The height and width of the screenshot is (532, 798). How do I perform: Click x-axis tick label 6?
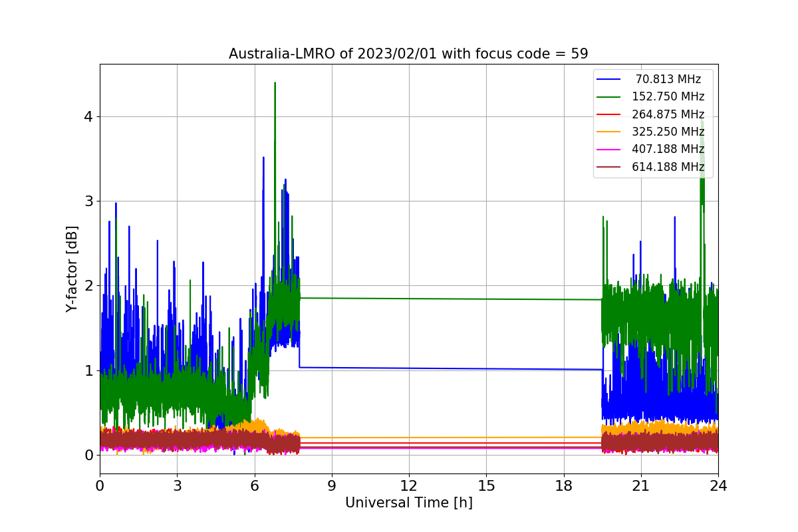click(x=254, y=486)
